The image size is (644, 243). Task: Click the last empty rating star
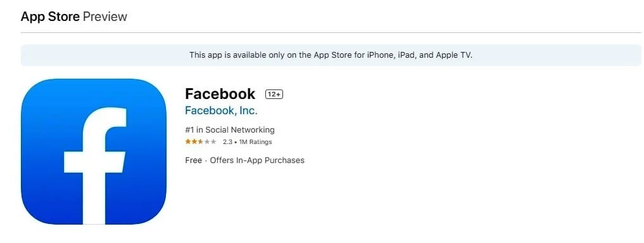213,142
